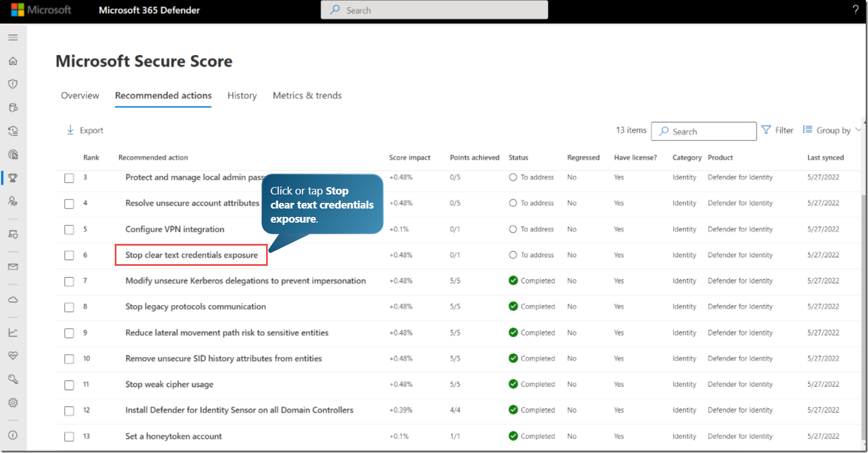Open Stop clear text credentials exposure action
The height and width of the screenshot is (453, 868).
(191, 255)
